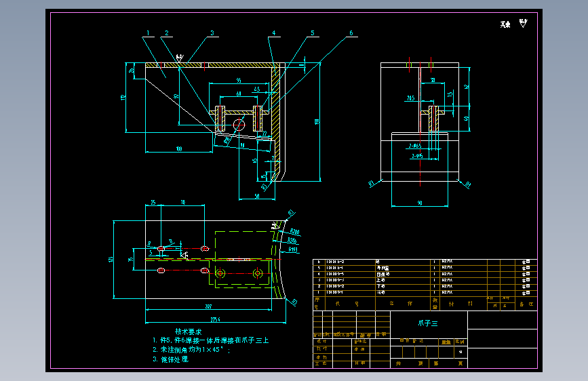Select the 108 horizontal dimension
This screenshot has width=588, height=381.
point(179,149)
